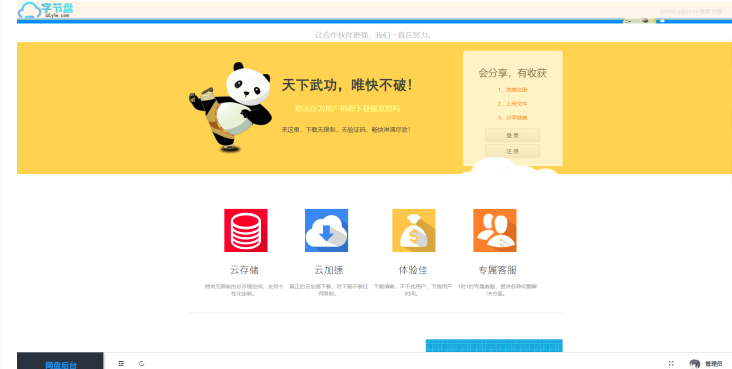
Task: Click the orange 专属客服 people icon
Action: [495, 230]
